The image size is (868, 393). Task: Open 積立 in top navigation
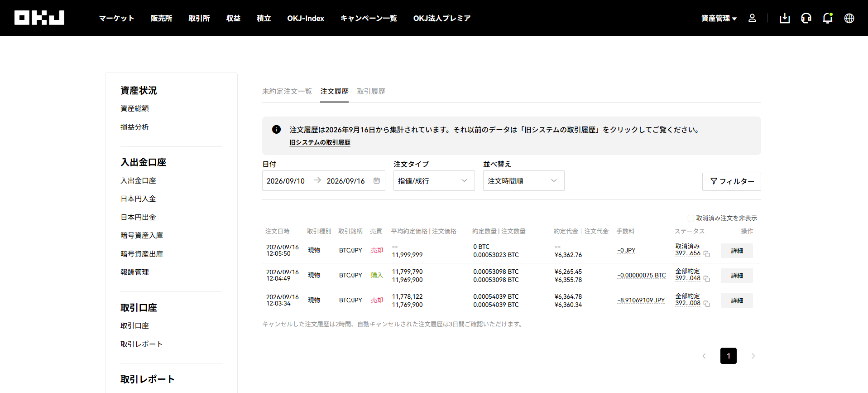(x=264, y=18)
